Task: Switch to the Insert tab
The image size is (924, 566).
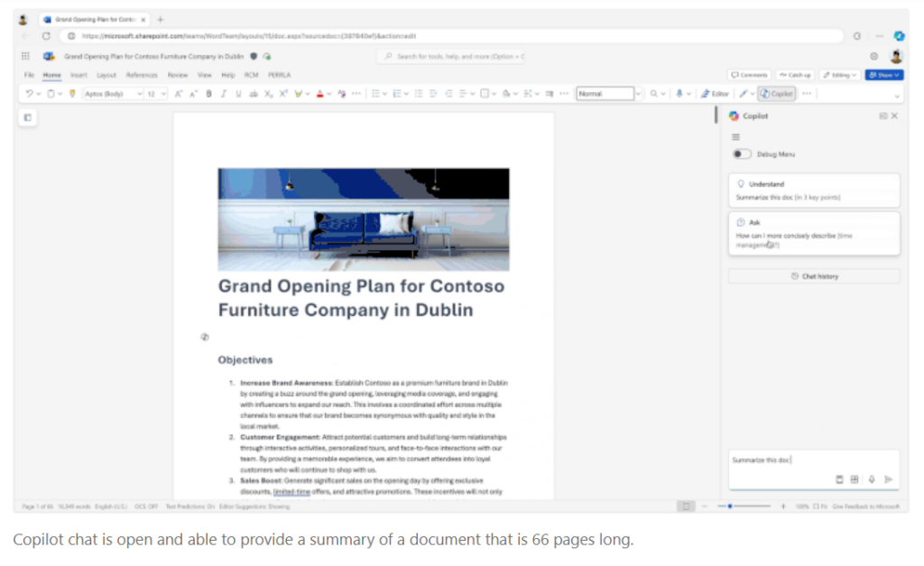Action: tap(79, 75)
